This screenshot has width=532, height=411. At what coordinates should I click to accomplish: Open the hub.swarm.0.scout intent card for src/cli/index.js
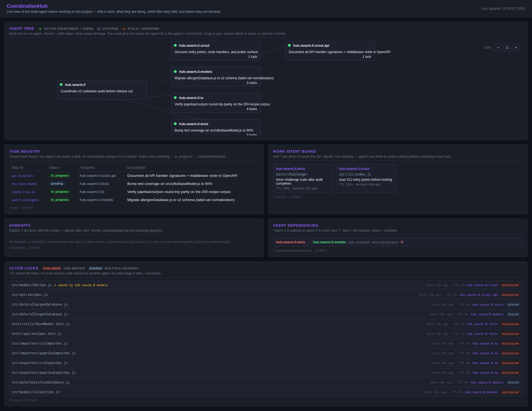pos(366,178)
